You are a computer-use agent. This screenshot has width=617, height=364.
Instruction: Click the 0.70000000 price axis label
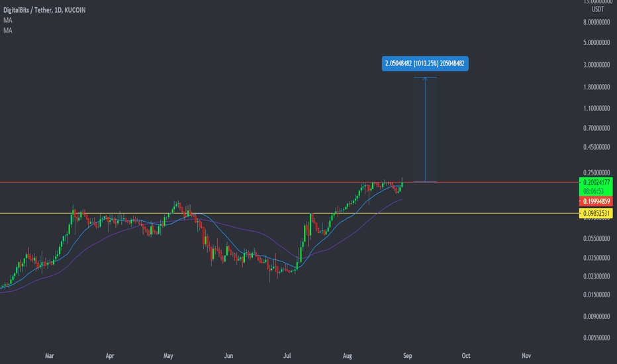596,128
